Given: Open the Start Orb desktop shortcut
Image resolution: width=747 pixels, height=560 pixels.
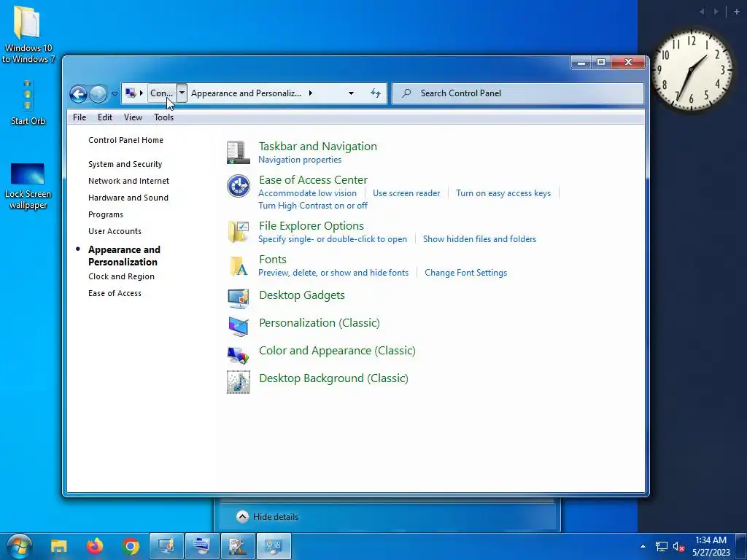Looking at the screenshot, I should 28,102.
